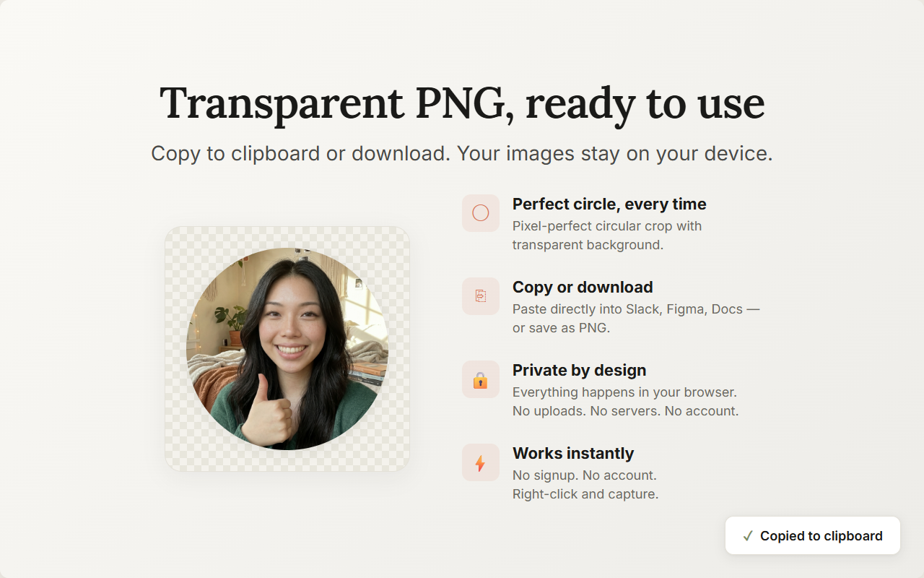Click the "No signup. No account." line
The image size is (924, 578).
(x=584, y=475)
